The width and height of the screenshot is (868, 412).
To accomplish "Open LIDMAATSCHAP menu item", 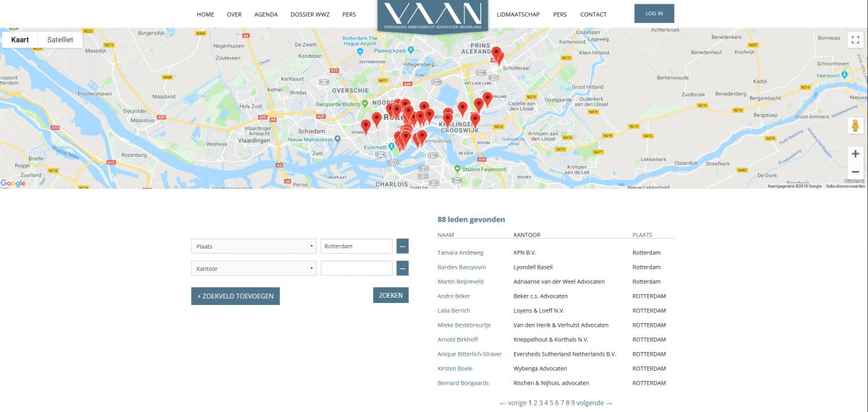I will [x=519, y=14].
